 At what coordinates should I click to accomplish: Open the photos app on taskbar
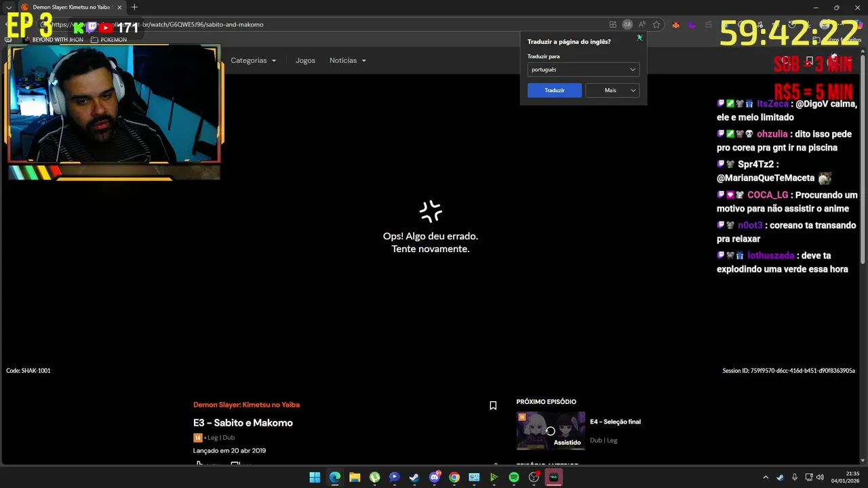[x=474, y=477]
